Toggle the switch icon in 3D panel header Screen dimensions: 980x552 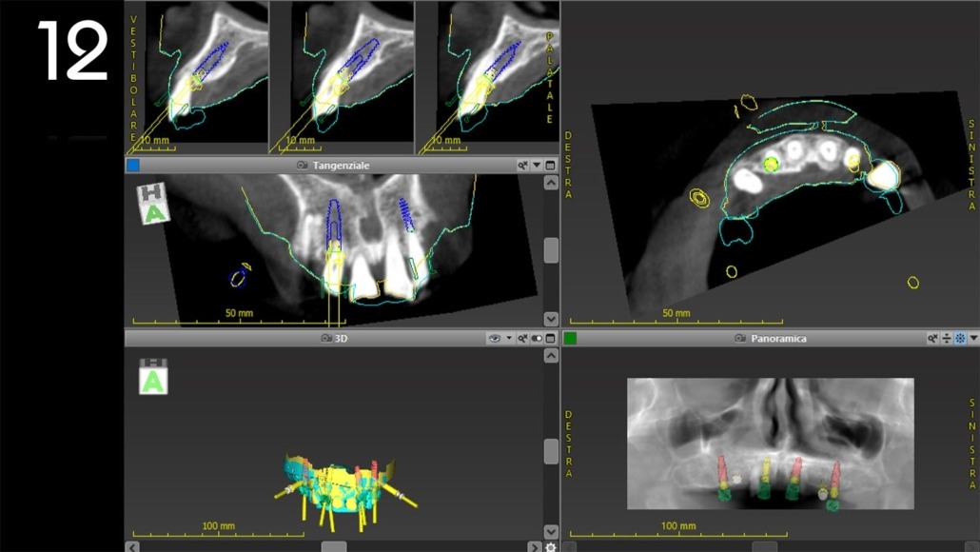click(x=537, y=338)
